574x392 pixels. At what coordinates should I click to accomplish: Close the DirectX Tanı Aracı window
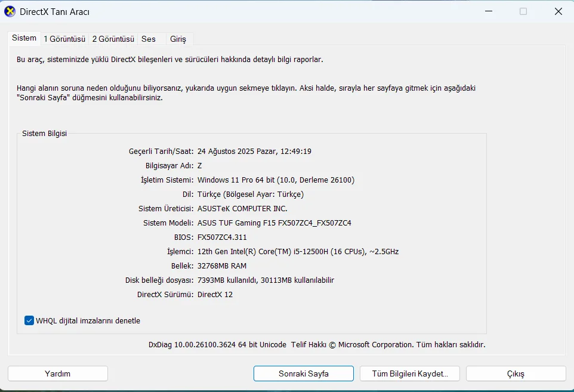tap(558, 11)
